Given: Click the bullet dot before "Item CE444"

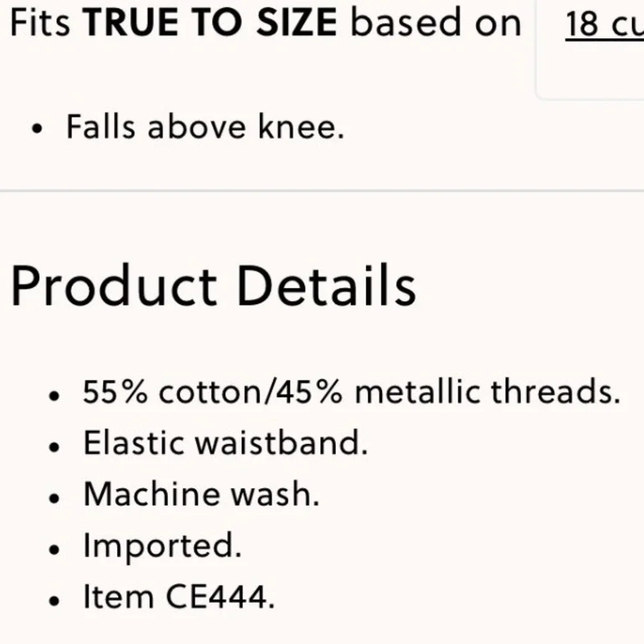Looking at the screenshot, I should 54,600.
